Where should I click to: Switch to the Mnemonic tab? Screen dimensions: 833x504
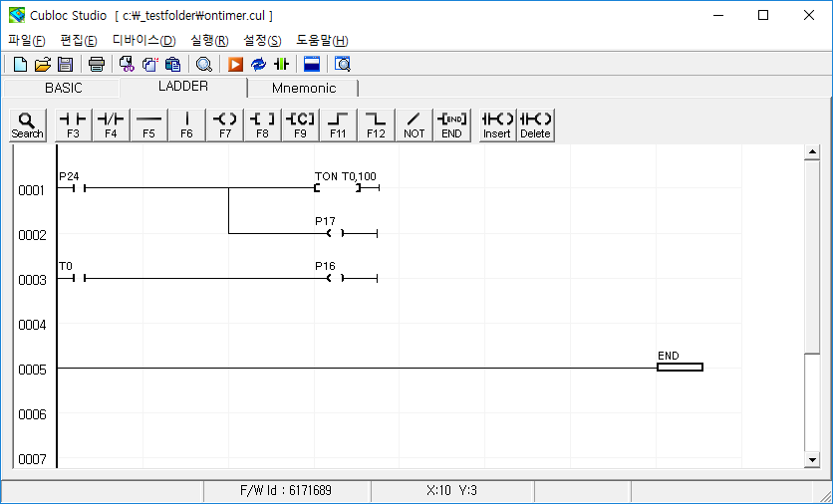(x=304, y=88)
